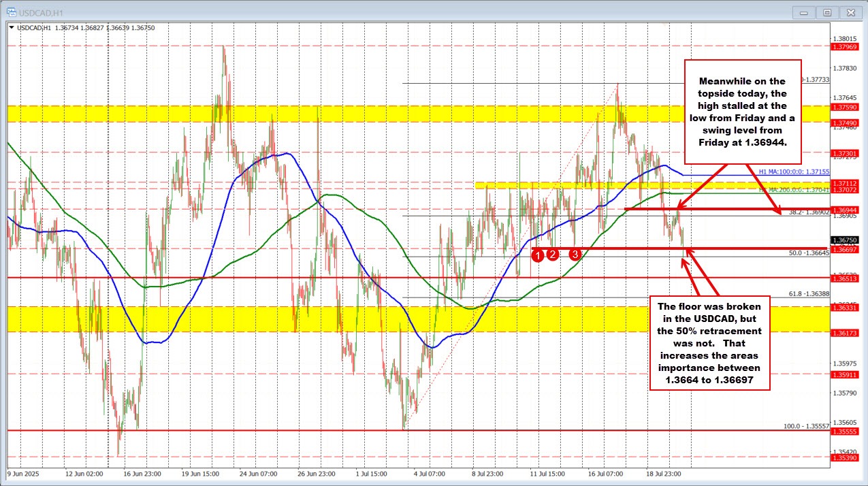Click the current price label 1.36750
The image size is (868, 486).
tap(844, 240)
